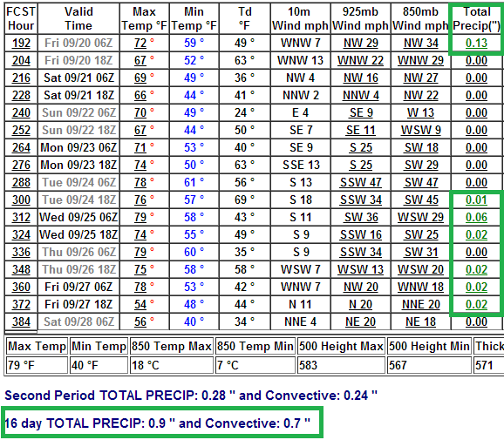Open 850mb wind SW 47 link
Viewport: 504px width, 440px height.
pos(421,182)
